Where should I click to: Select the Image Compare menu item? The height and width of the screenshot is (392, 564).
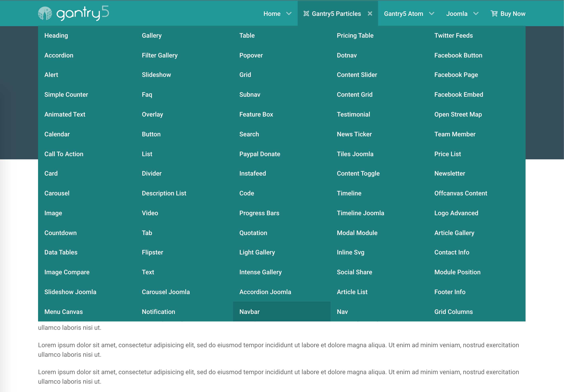click(x=67, y=272)
